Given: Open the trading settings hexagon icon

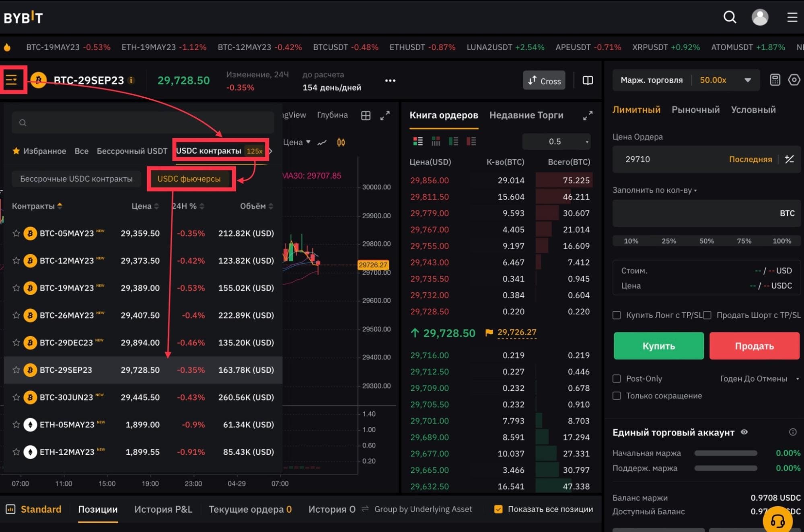Looking at the screenshot, I should [x=794, y=80].
